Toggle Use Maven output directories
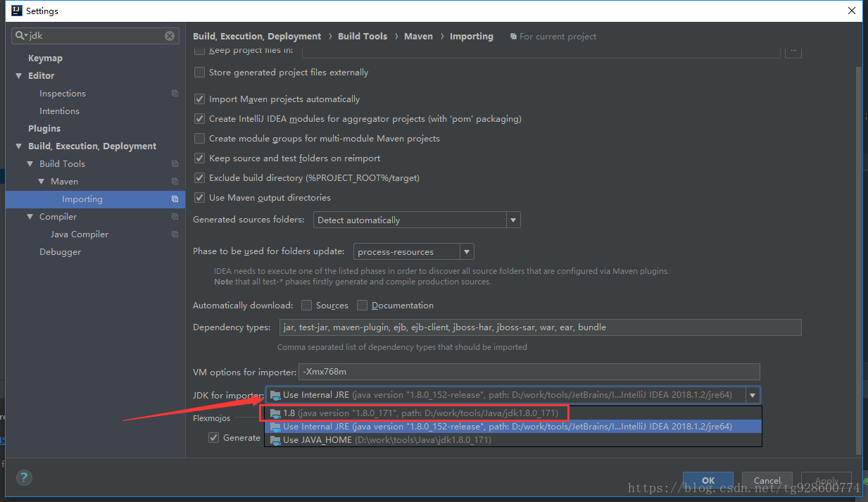 (199, 198)
